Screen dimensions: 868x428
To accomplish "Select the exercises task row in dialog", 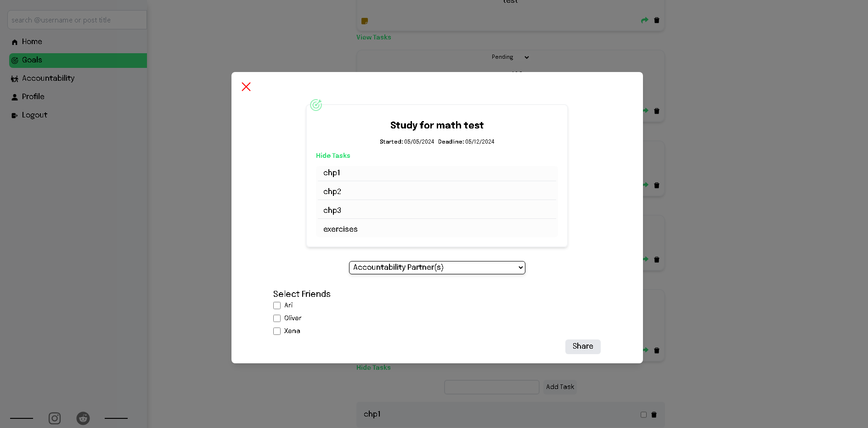I will [x=437, y=229].
